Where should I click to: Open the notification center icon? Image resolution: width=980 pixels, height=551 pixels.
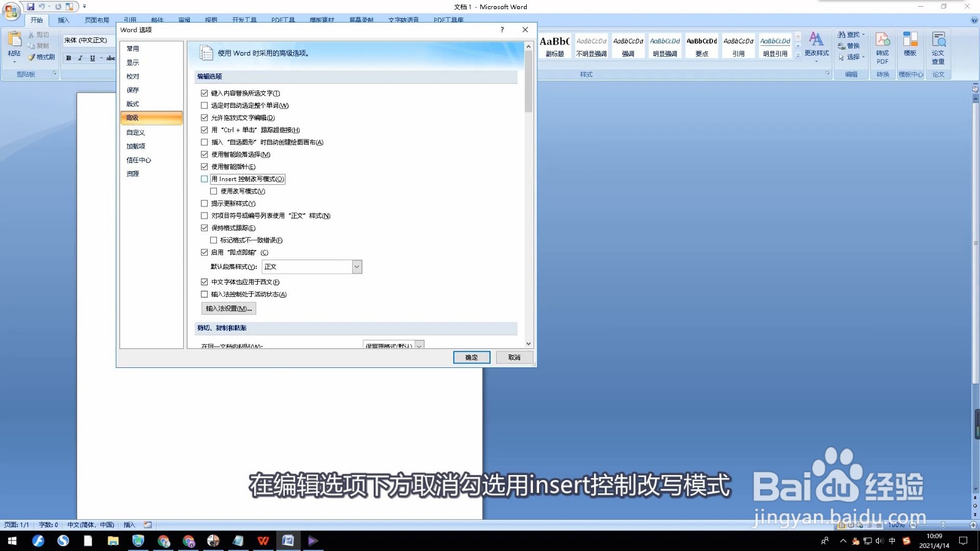tap(963, 541)
